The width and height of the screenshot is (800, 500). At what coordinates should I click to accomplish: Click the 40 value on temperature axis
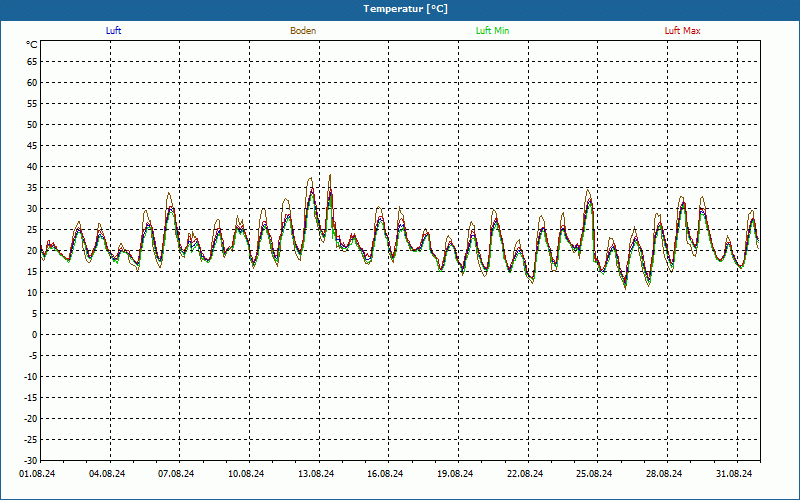[x=32, y=167]
